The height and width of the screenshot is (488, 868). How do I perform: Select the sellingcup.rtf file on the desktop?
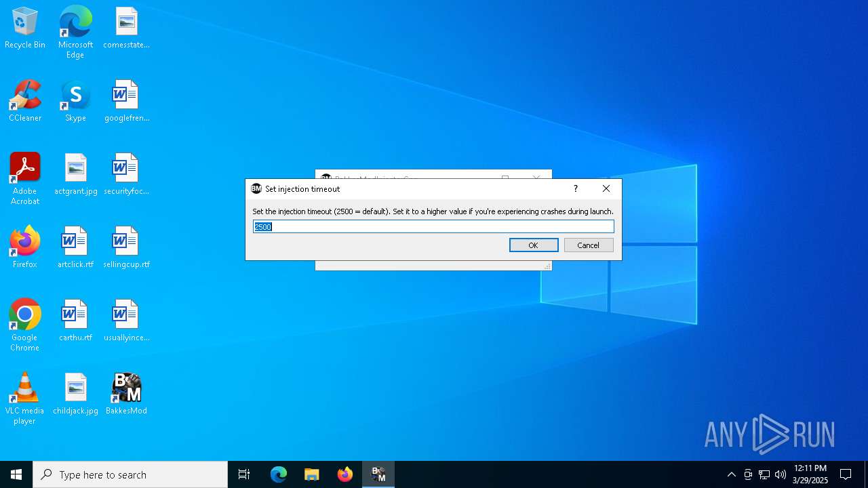(x=126, y=248)
